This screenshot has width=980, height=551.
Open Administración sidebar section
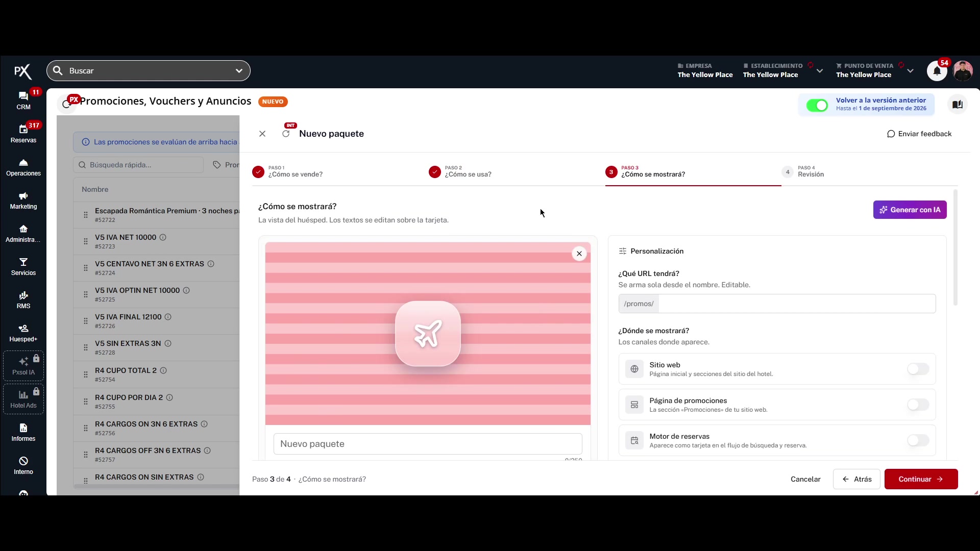pos(23,234)
